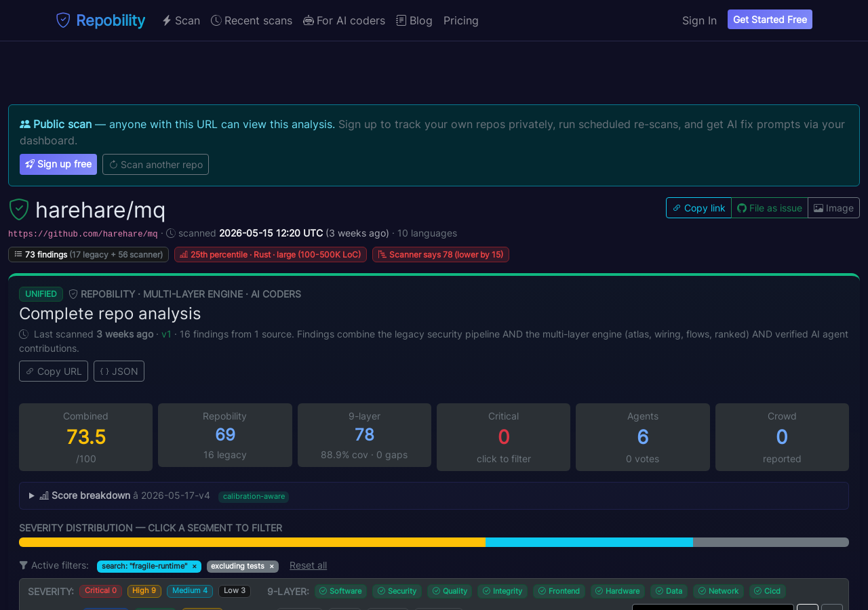Filter by the cyan severity segment
Screen dimensions: 868x610
[x=589, y=542]
